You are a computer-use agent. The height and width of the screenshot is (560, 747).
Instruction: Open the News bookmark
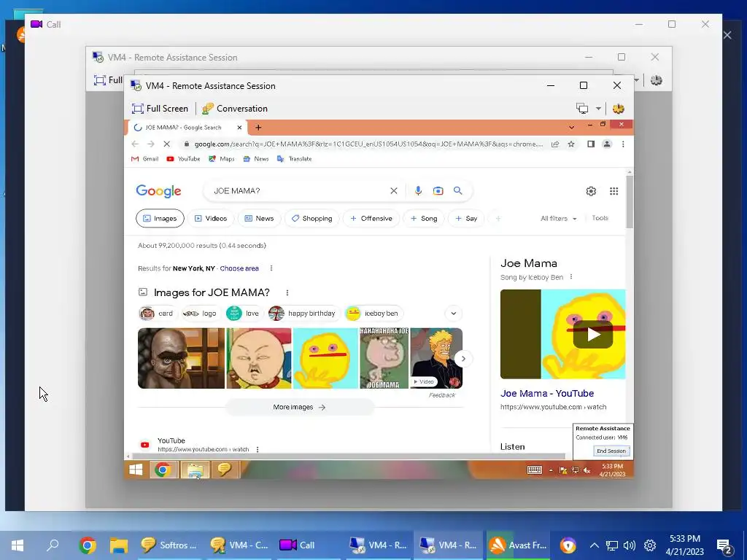pyautogui.click(x=256, y=159)
